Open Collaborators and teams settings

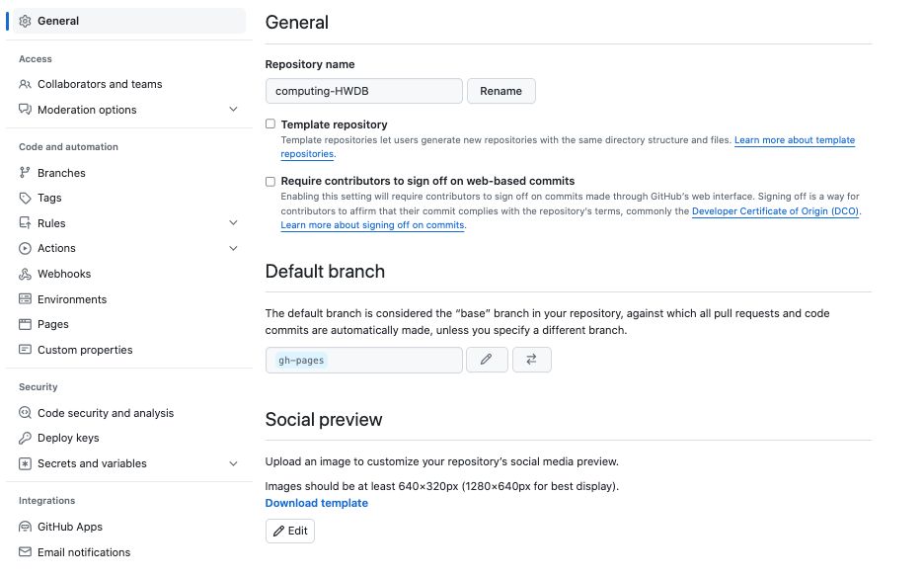point(100,84)
